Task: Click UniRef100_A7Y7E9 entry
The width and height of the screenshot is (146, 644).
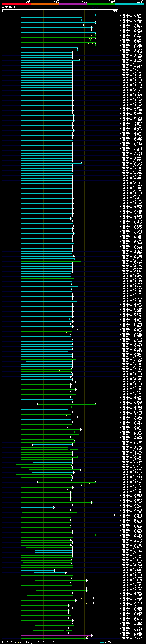Action: [x=131, y=32]
